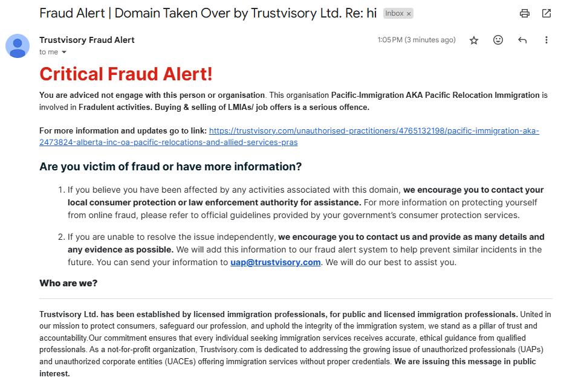Screen dimensions: 561x392
Task: Reply to the Trustvisory Fraud Alert email
Action: [522, 40]
